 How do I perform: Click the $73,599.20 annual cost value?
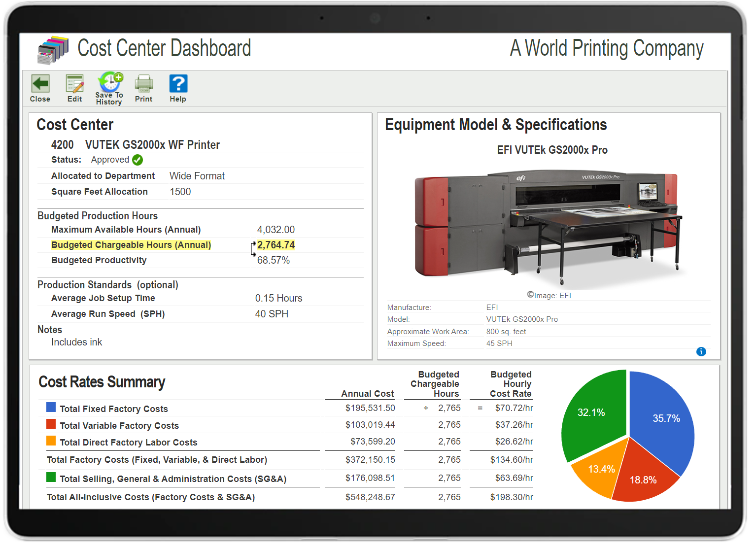tap(373, 442)
